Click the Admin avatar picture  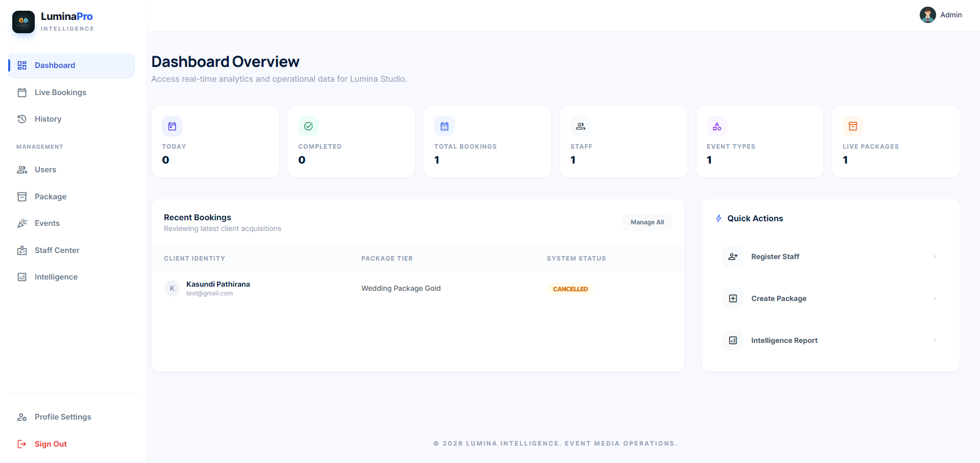(928, 15)
